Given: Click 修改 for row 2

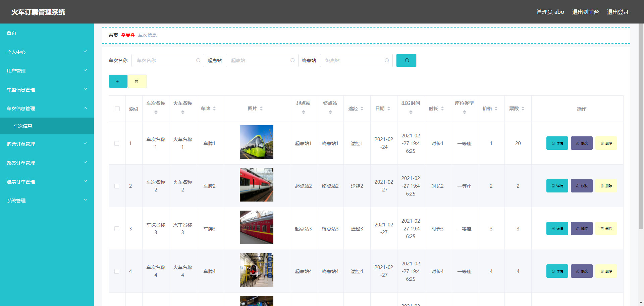Looking at the screenshot, I should [582, 186].
